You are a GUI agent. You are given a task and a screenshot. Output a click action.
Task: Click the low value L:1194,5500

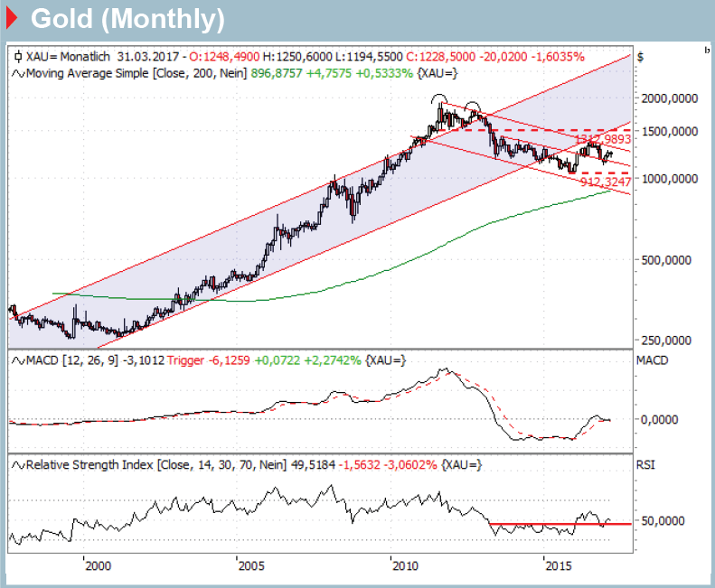369,57
